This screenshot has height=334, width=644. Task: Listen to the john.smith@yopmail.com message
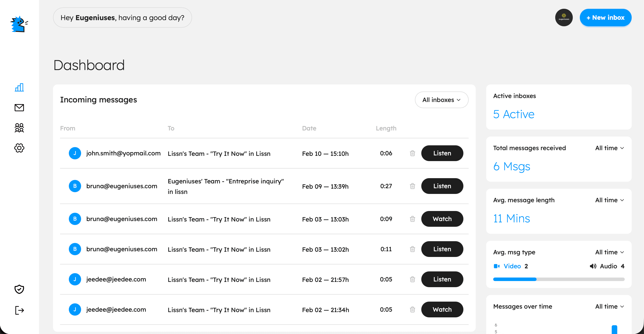click(442, 153)
